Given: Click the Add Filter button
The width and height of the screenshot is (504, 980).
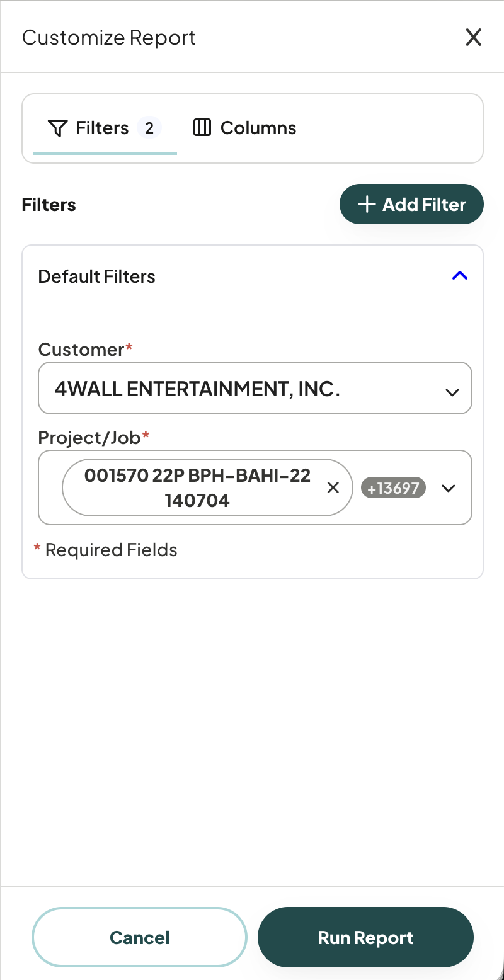Looking at the screenshot, I should tap(411, 204).
